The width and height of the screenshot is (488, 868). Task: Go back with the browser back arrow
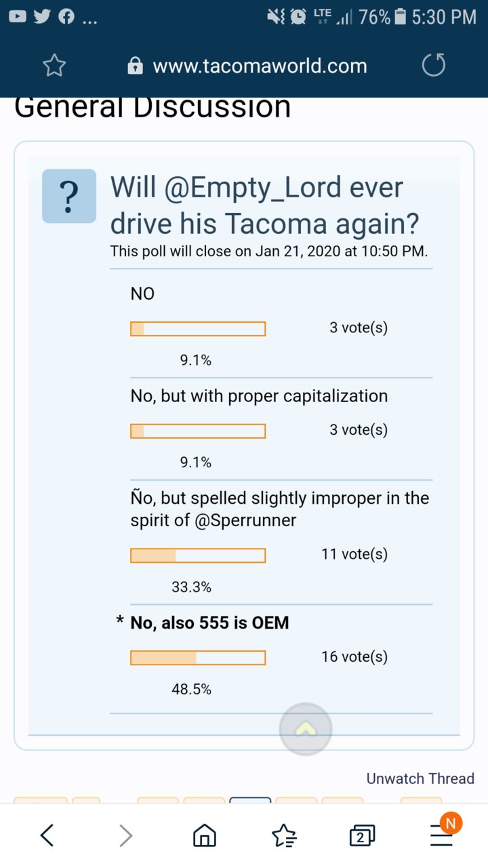(x=47, y=835)
